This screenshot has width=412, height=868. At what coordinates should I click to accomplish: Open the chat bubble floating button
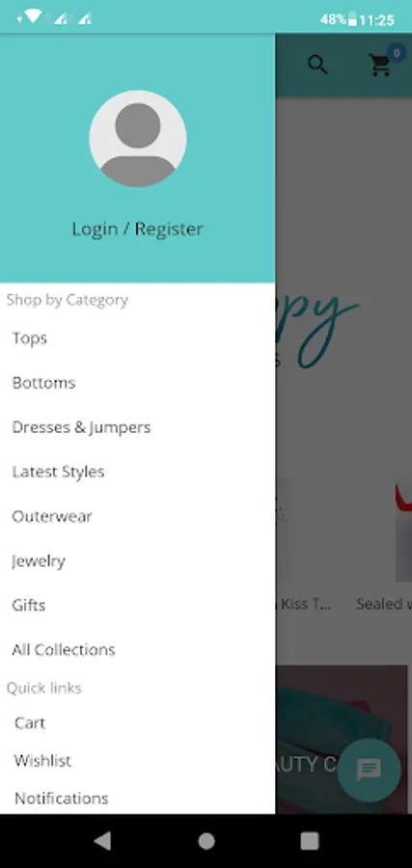369,770
